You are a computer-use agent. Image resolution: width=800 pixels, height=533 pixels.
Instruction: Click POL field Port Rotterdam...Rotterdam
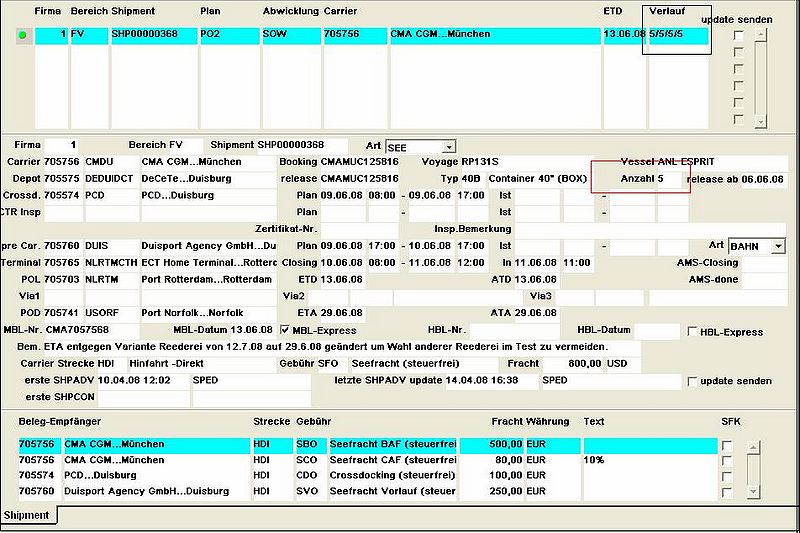pos(208,280)
